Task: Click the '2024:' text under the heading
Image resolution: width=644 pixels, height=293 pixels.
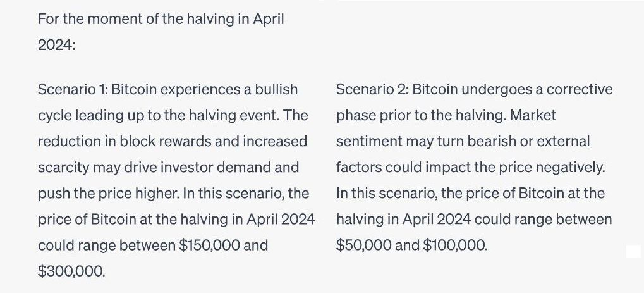Action: tap(56, 45)
